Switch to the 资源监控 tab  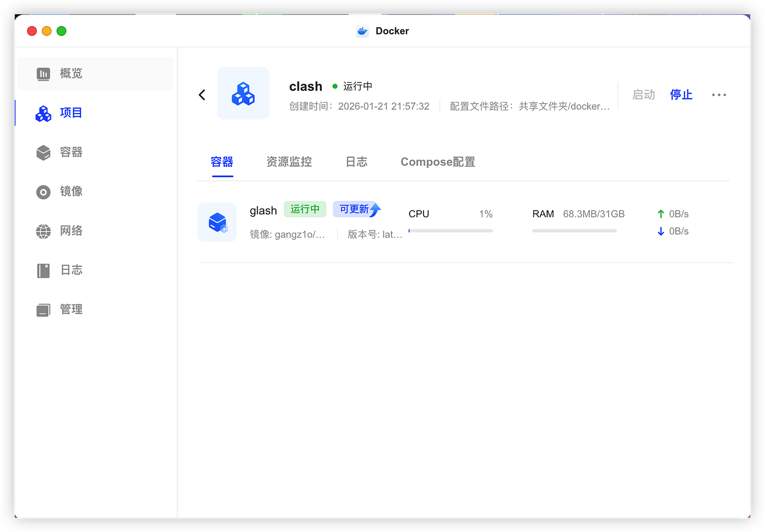click(289, 162)
